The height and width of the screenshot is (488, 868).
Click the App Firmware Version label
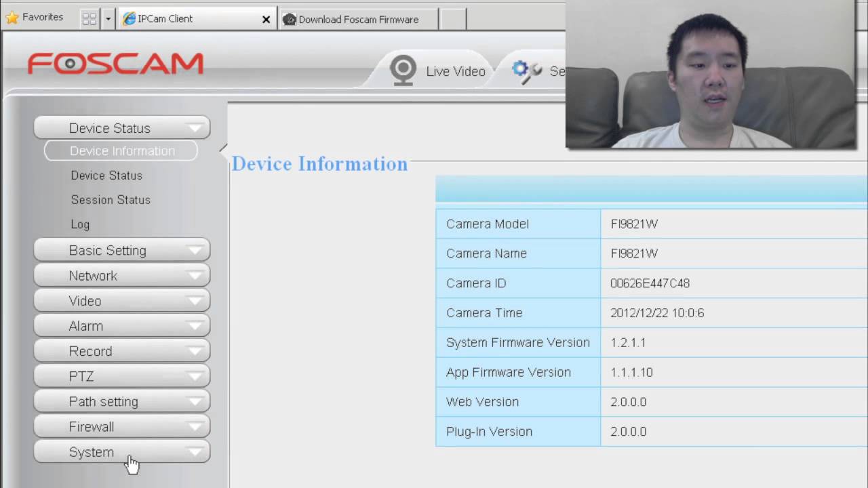point(509,373)
